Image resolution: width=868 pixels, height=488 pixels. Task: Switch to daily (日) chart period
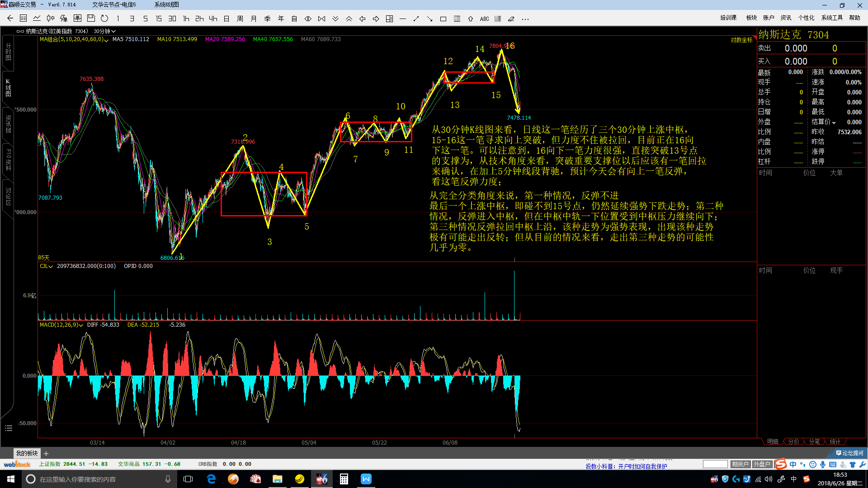[x=226, y=19]
